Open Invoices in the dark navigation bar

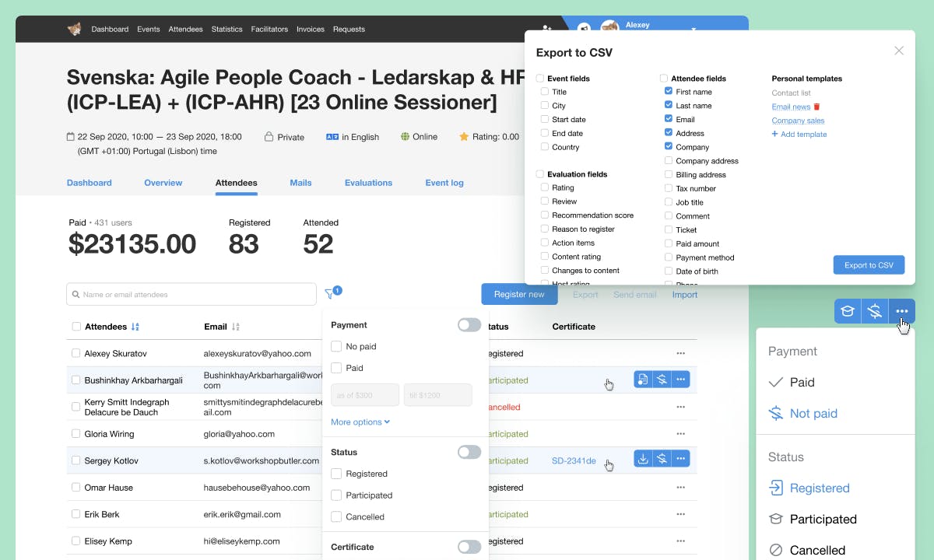[x=311, y=30]
